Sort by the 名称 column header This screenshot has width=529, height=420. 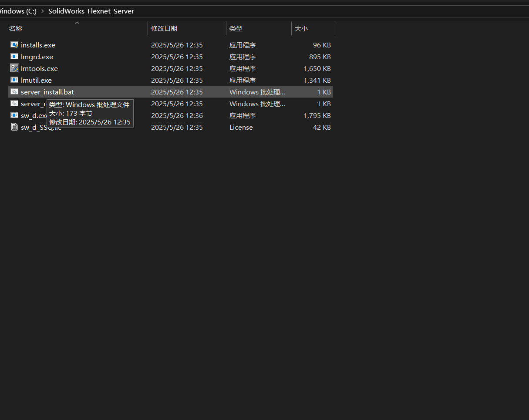click(16, 28)
